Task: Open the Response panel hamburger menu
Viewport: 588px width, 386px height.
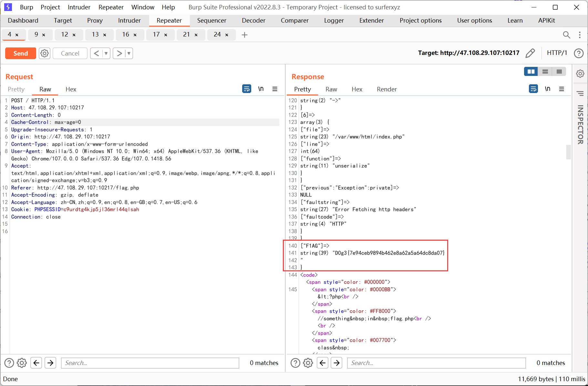Action: coord(562,89)
